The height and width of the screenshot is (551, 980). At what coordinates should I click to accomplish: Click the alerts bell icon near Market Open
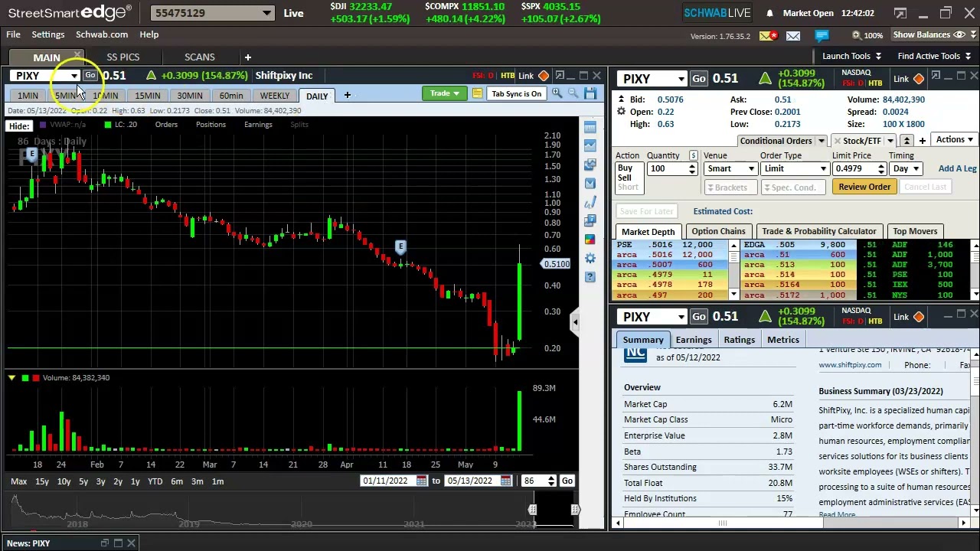point(769,13)
